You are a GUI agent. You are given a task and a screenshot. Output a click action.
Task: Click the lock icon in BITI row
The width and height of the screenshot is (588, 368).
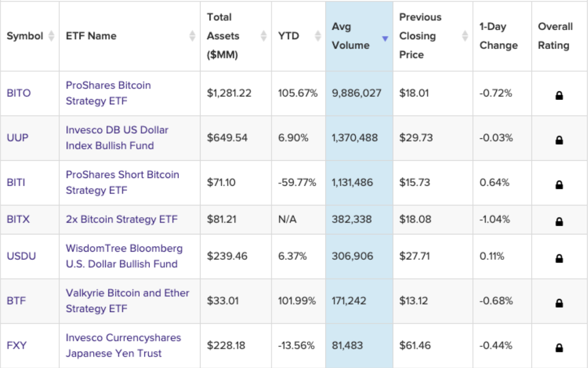559,185
